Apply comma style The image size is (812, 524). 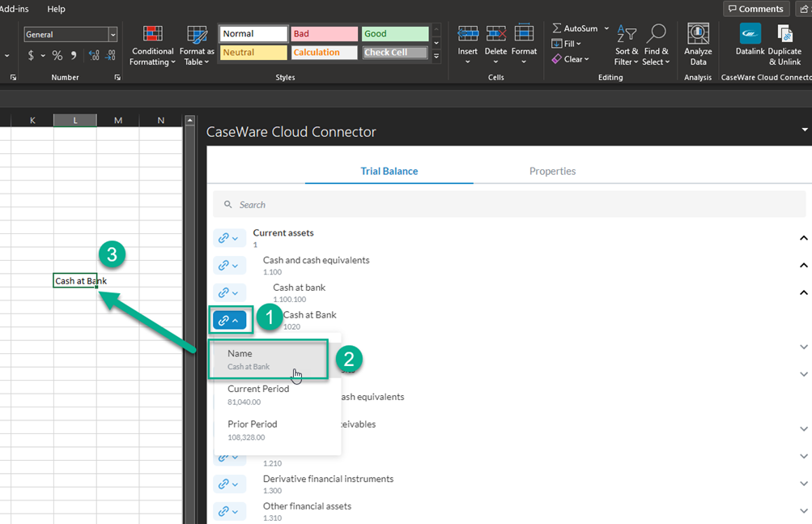(x=74, y=55)
